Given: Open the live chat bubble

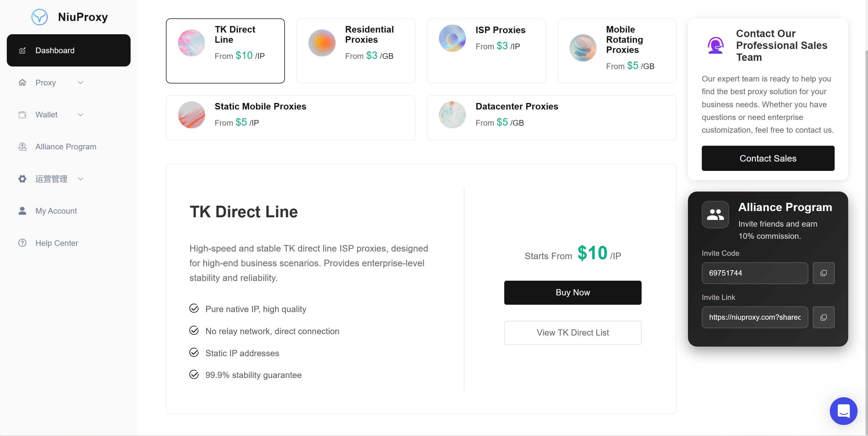Looking at the screenshot, I should point(843,411).
